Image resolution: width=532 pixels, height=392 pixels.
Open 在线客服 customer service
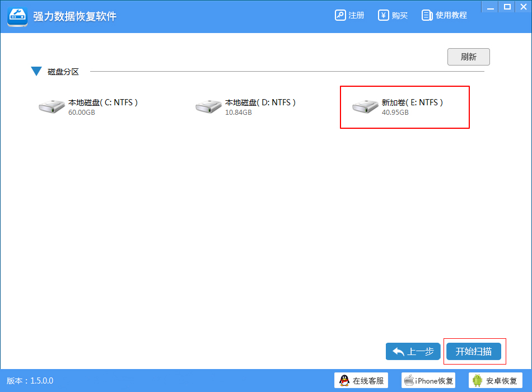tap(361, 380)
